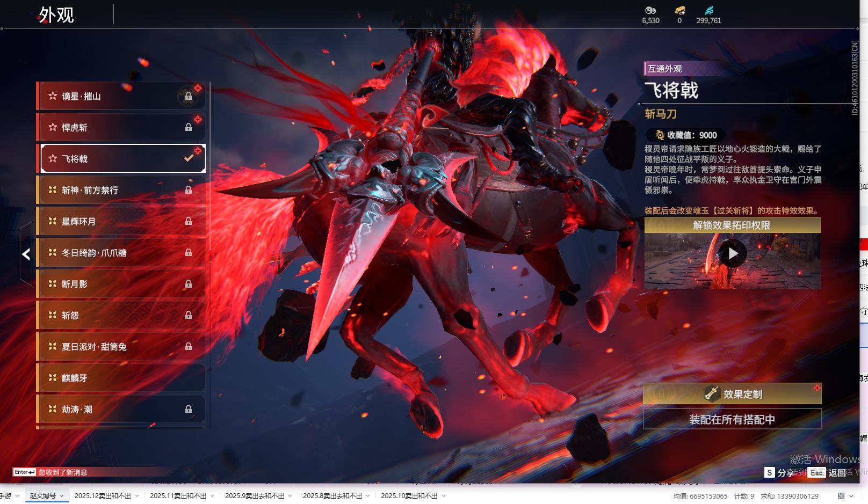
Task: Click the lock icon on 悍虎斩
Action: 188,127
